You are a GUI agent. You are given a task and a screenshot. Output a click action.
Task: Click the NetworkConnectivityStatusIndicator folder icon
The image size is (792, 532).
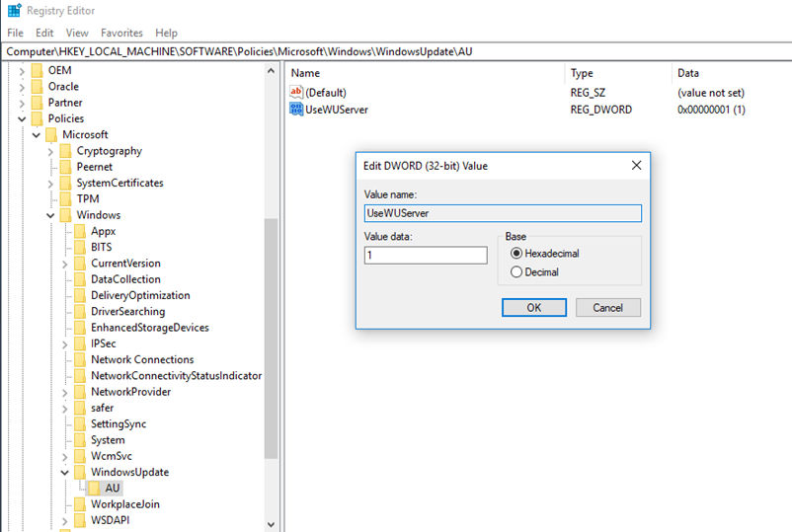point(80,375)
